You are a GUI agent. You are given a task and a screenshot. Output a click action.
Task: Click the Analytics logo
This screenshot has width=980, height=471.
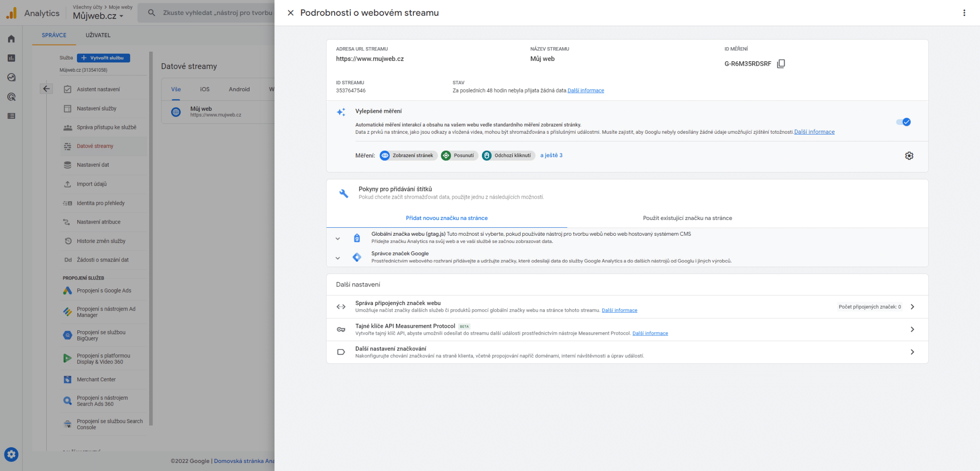[12, 13]
